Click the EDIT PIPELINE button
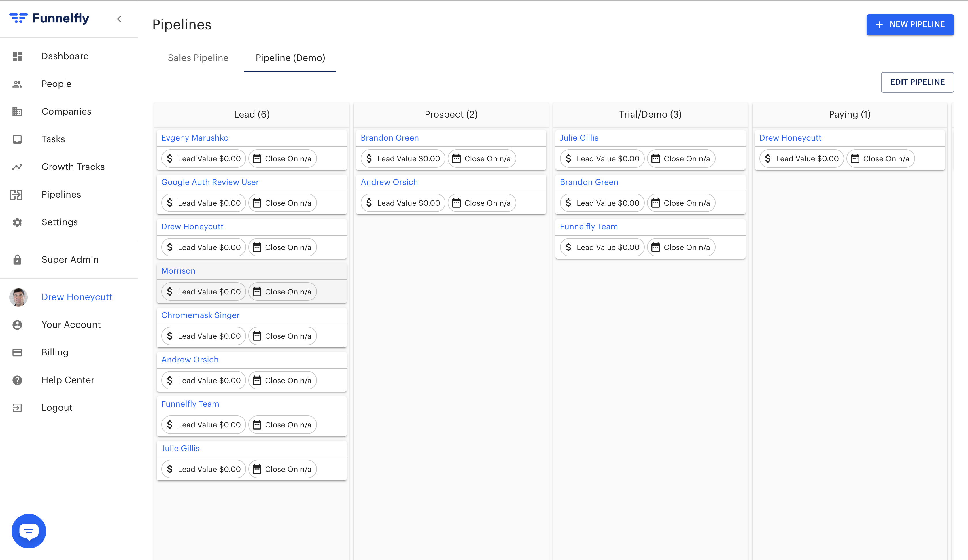The width and height of the screenshot is (968, 560). pyautogui.click(x=917, y=82)
